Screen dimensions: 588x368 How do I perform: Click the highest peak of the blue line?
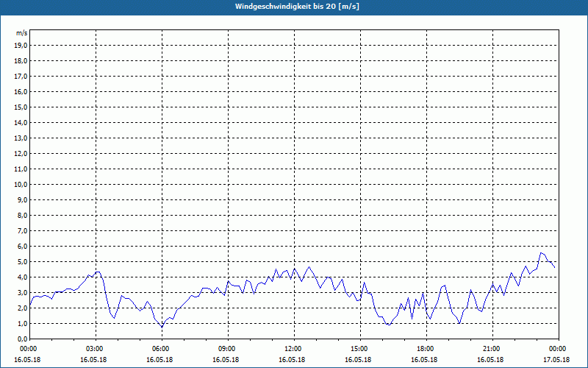click(541, 252)
